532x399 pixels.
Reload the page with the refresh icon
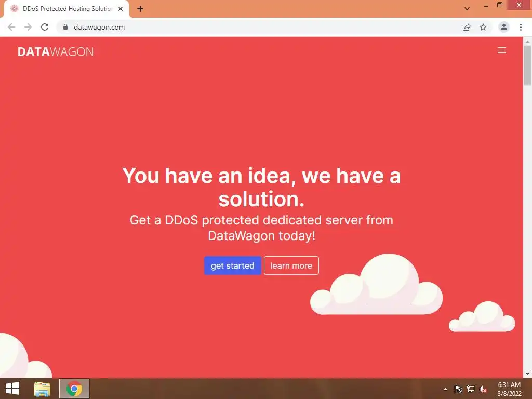[x=45, y=27]
